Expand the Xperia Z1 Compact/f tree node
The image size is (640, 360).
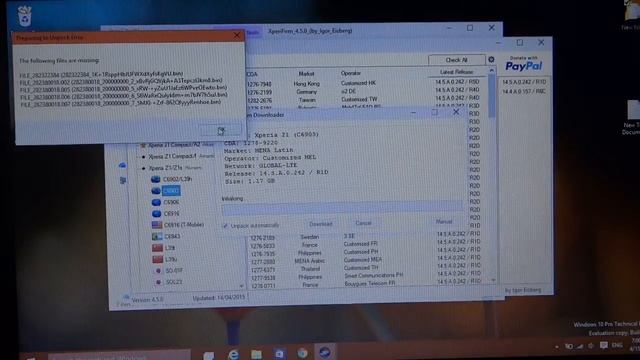point(143,156)
